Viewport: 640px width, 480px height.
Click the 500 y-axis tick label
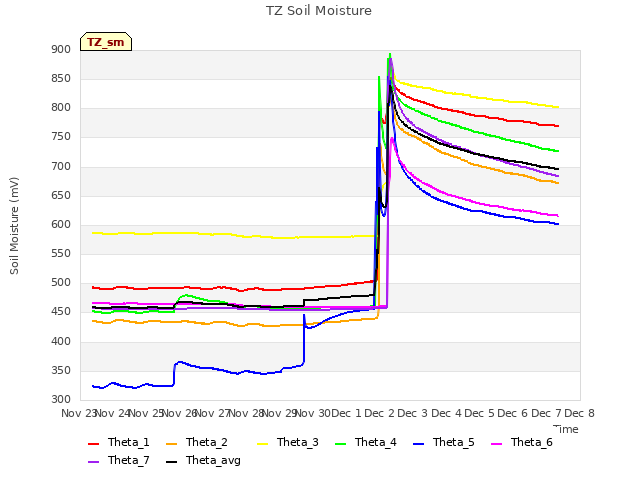61,283
